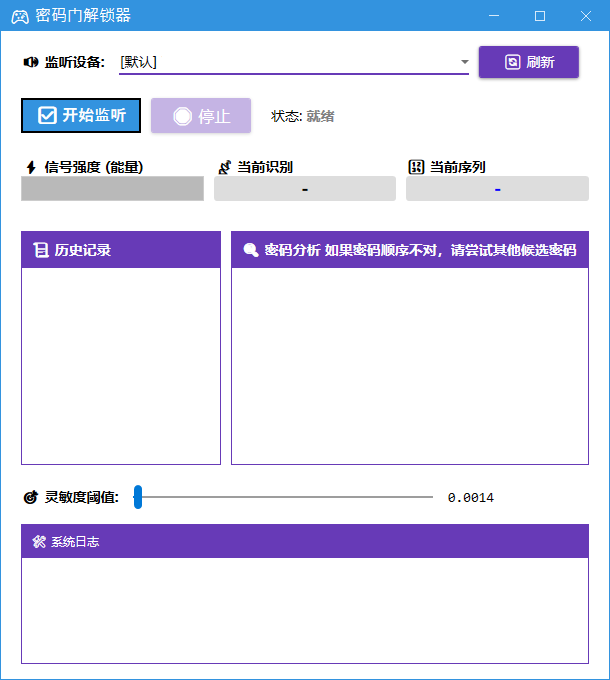The height and width of the screenshot is (680, 610).
Task: Click the 当前识别 value box
Action: (305, 188)
